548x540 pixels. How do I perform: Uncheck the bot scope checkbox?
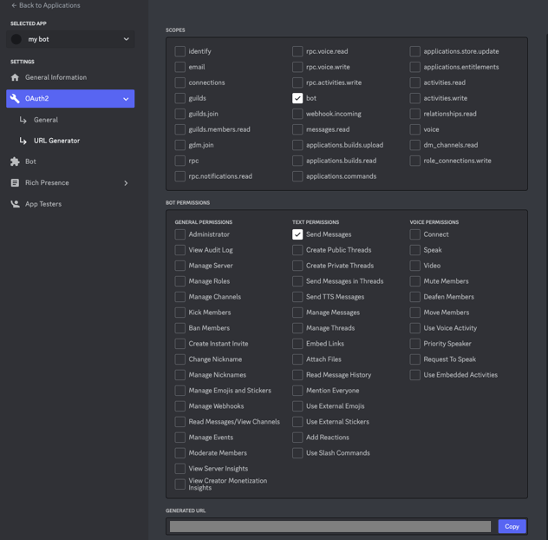(x=297, y=98)
